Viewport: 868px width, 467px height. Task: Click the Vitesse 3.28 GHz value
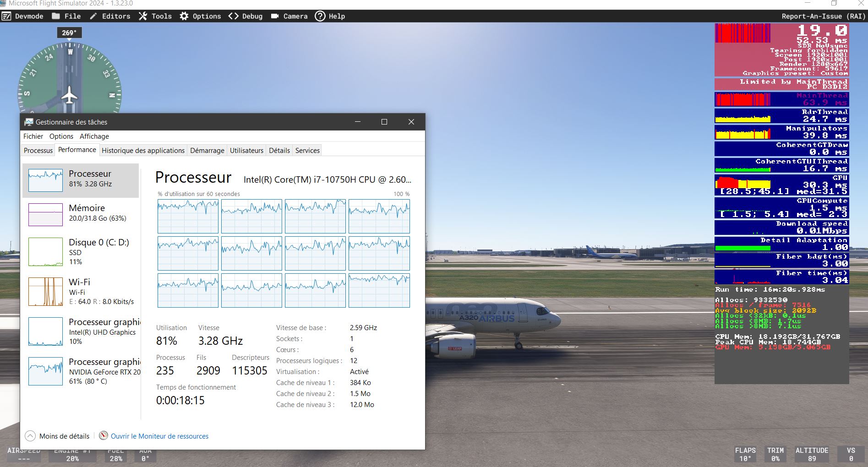[220, 341]
